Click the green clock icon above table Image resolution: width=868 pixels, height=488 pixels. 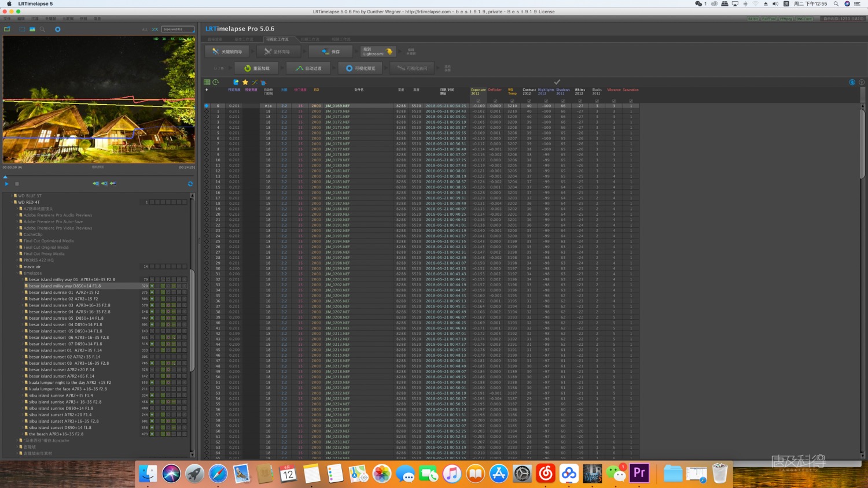[215, 82]
